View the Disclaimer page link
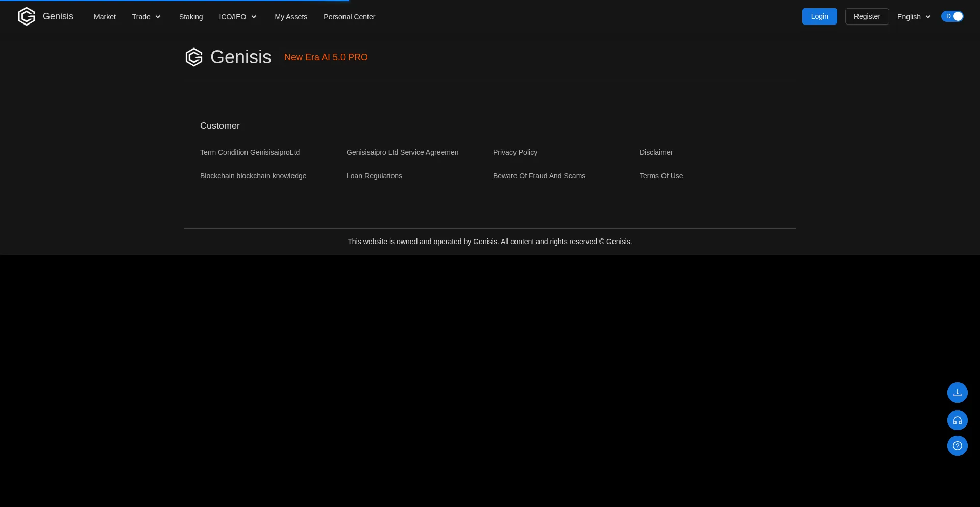Screen dimensions: 980x507 click(x=656, y=152)
